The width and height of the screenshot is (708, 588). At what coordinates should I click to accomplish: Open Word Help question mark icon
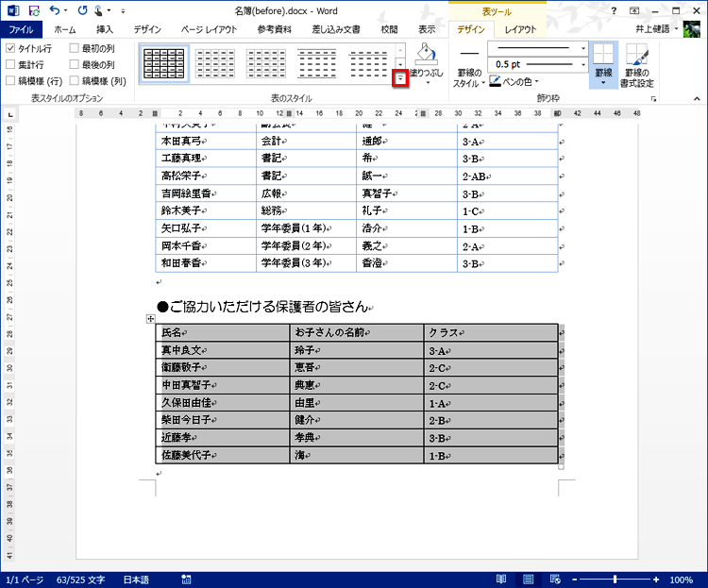(614, 10)
